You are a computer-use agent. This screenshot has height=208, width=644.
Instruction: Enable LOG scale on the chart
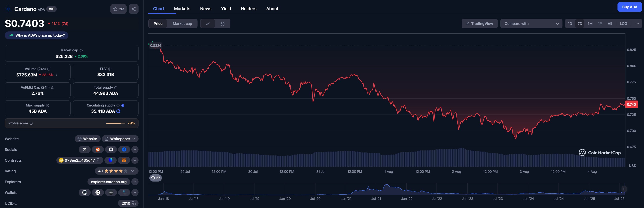click(x=623, y=24)
